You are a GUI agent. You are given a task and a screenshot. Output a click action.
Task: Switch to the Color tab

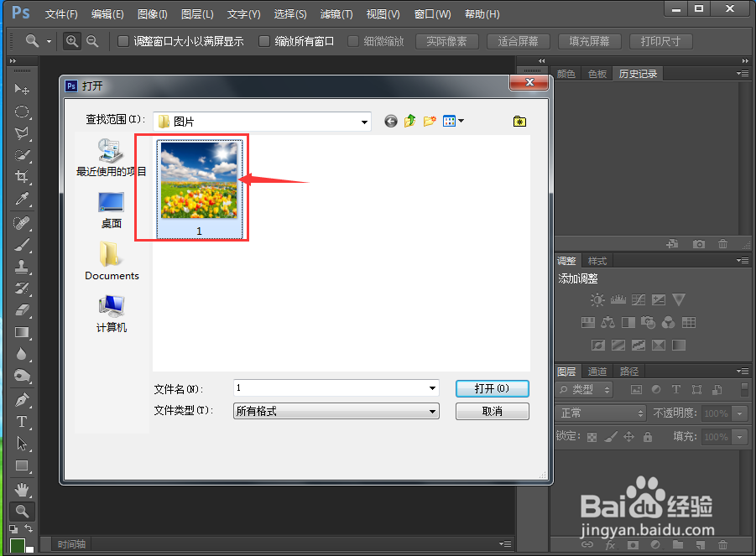tap(566, 74)
